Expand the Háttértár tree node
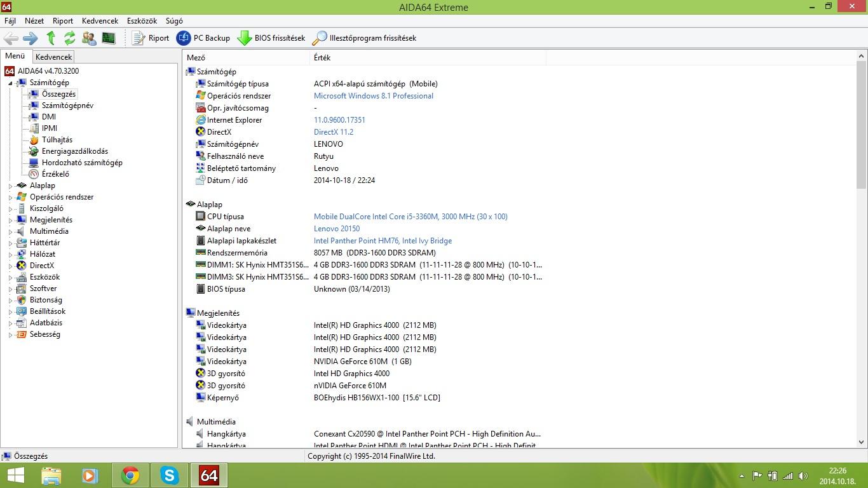Viewport: 868px width, 488px height. point(10,243)
